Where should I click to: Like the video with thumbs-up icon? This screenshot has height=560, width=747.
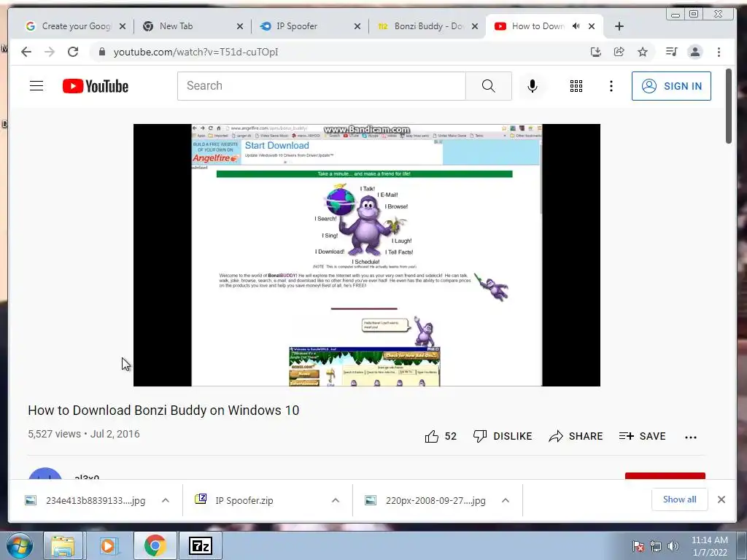pos(432,436)
